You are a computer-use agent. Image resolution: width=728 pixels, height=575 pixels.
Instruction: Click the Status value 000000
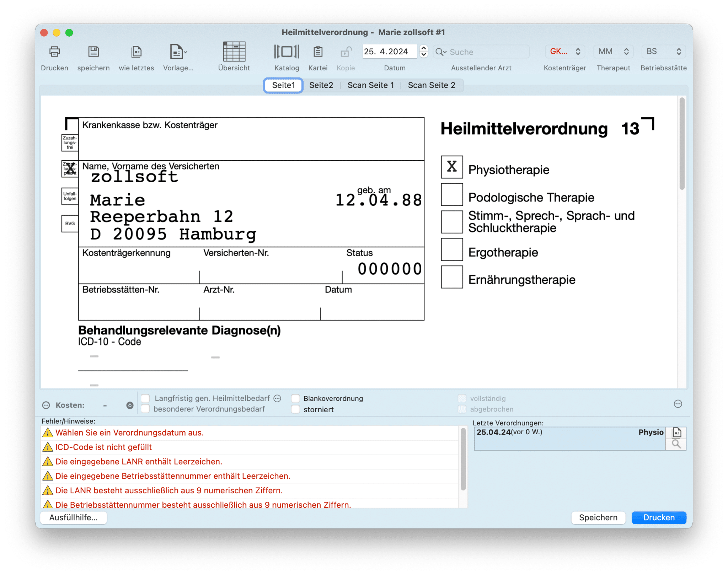point(390,269)
